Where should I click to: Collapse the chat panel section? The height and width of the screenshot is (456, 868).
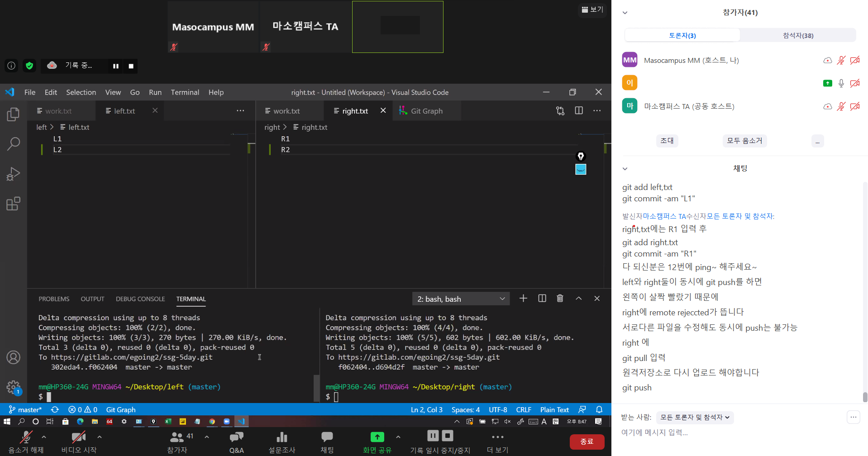point(625,169)
